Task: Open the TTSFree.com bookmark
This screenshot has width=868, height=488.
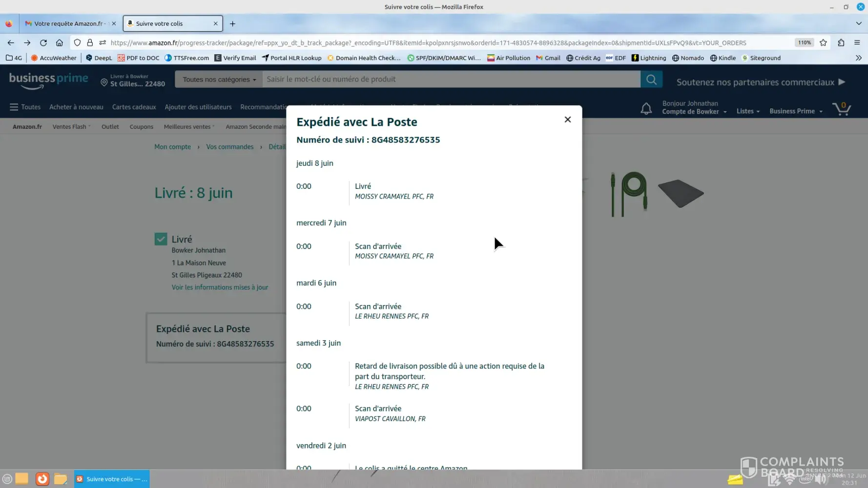Action: click(x=187, y=58)
